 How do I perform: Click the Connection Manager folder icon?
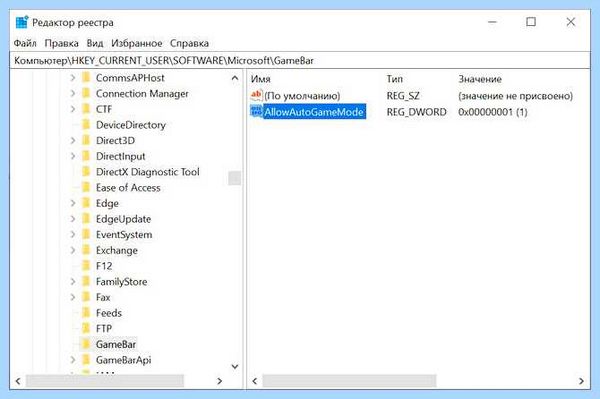coord(86,93)
